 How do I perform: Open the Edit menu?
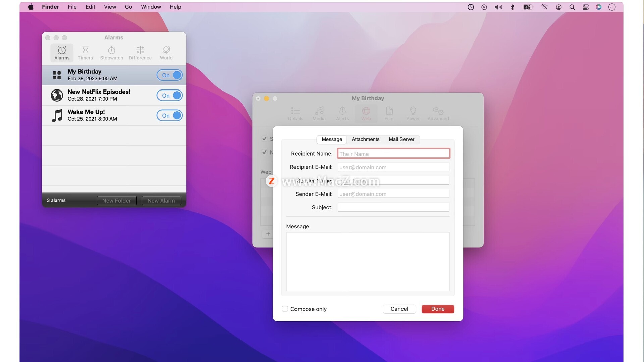[x=90, y=7]
